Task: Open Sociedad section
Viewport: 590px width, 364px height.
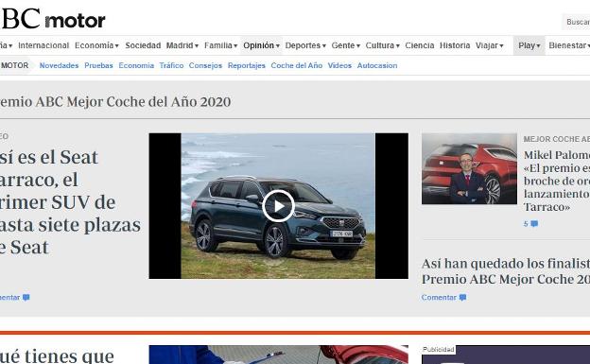Action: pyautogui.click(x=143, y=45)
